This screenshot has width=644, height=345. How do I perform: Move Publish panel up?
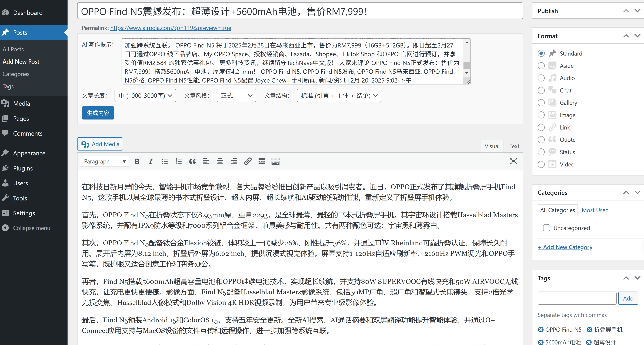point(626,11)
